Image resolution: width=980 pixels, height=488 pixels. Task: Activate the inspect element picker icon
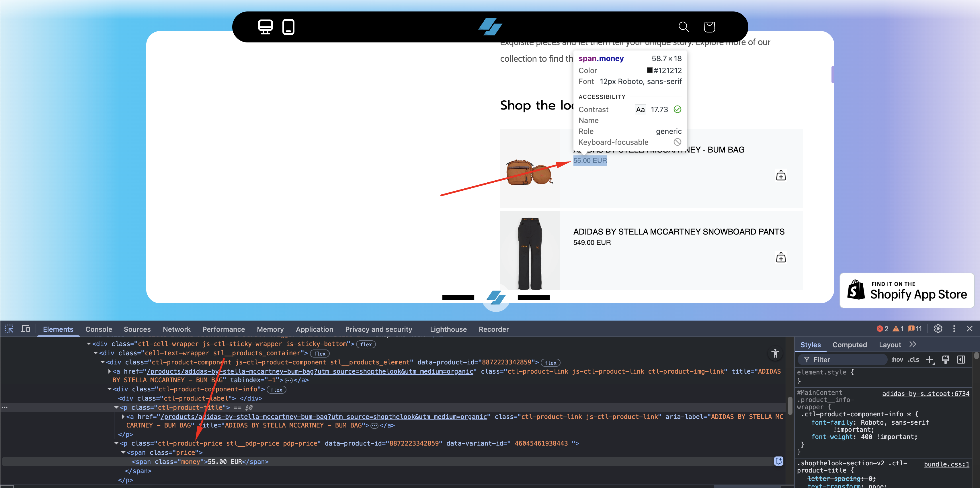click(x=9, y=329)
